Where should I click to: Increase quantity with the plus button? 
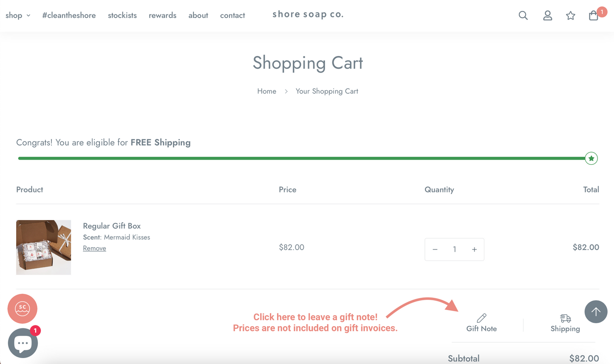pyautogui.click(x=474, y=249)
